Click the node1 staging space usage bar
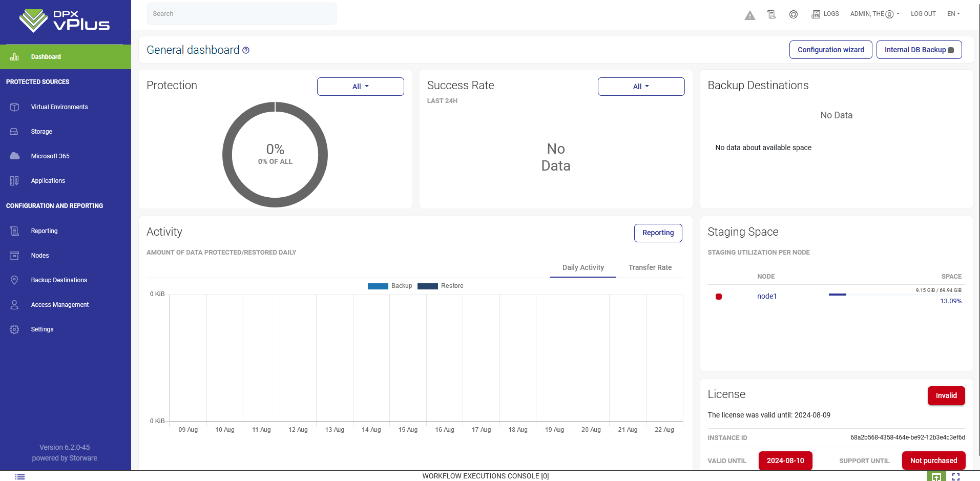 click(894, 295)
